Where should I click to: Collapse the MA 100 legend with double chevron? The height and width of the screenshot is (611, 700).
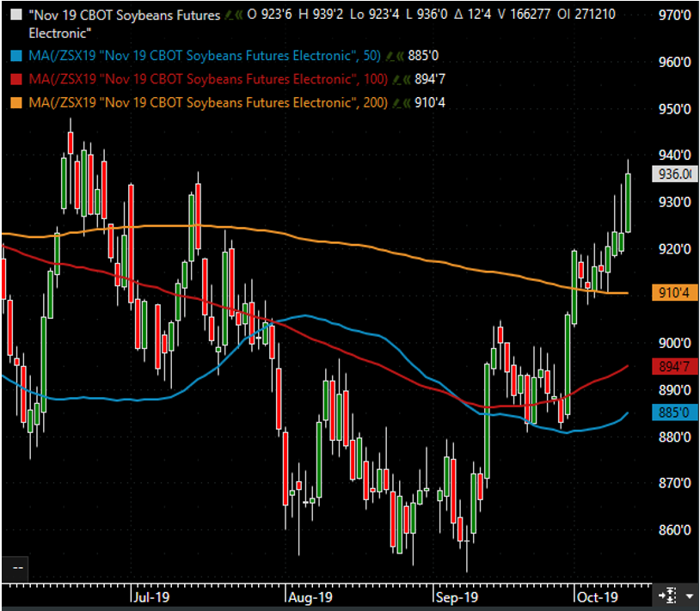(x=407, y=79)
